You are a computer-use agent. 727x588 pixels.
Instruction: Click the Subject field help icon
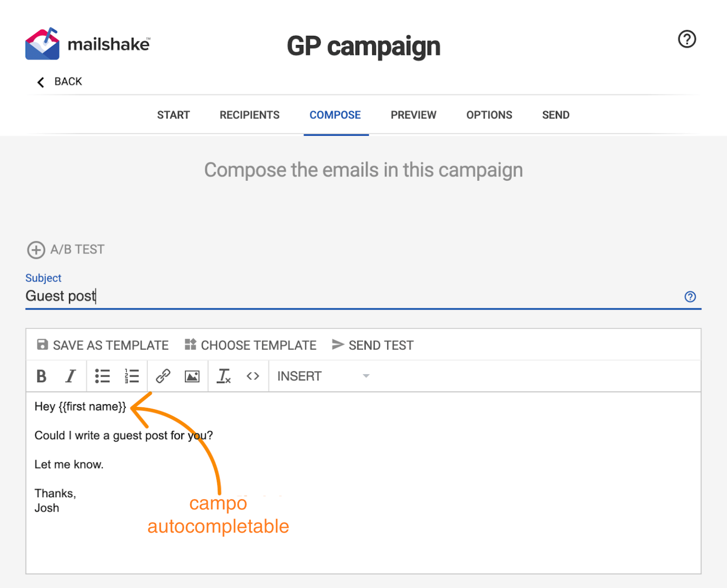(x=690, y=297)
